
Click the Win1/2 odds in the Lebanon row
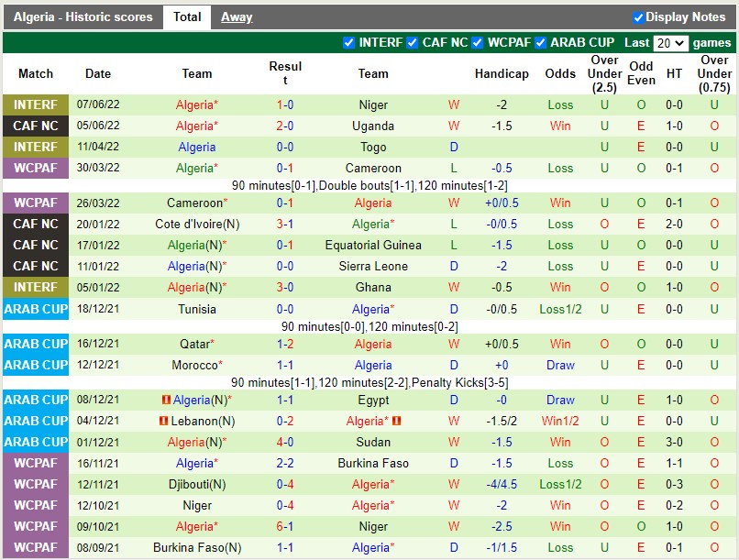point(560,421)
